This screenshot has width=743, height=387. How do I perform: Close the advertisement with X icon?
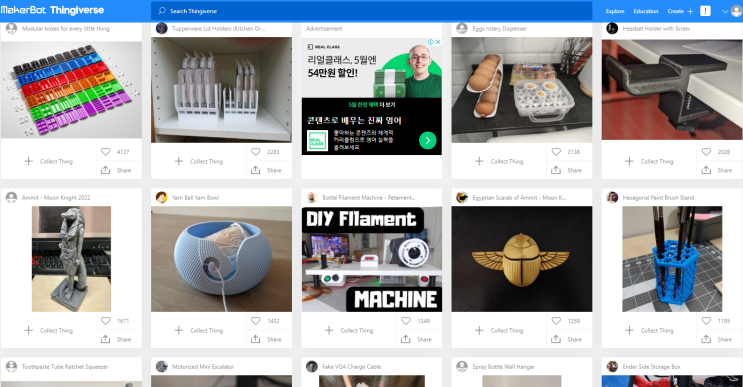(438, 42)
